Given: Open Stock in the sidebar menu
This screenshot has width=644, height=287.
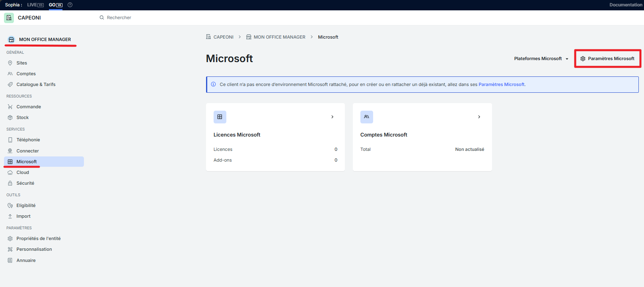Looking at the screenshot, I should (x=23, y=117).
